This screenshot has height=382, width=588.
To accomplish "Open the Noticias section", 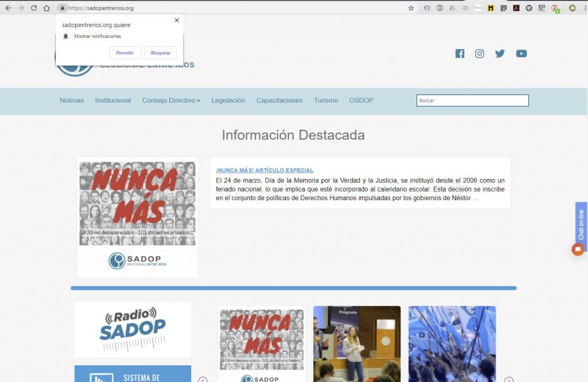I will [x=72, y=100].
